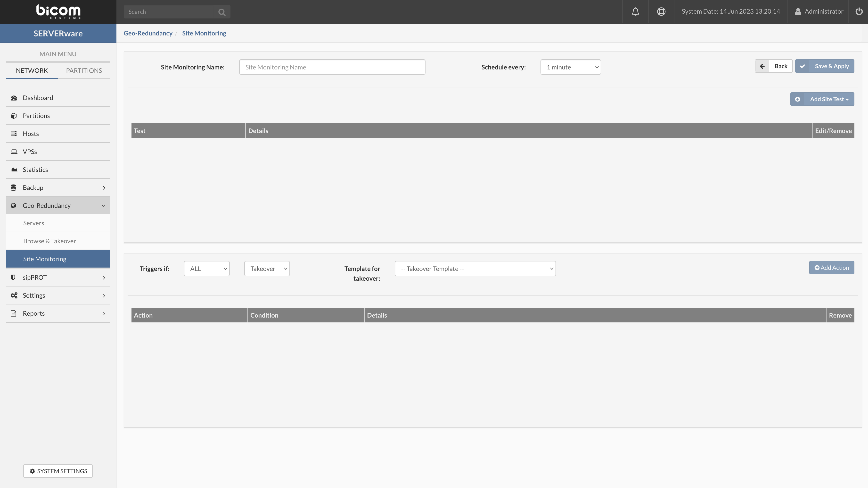
Task: Click the Hosts server icon
Action: [14, 134]
